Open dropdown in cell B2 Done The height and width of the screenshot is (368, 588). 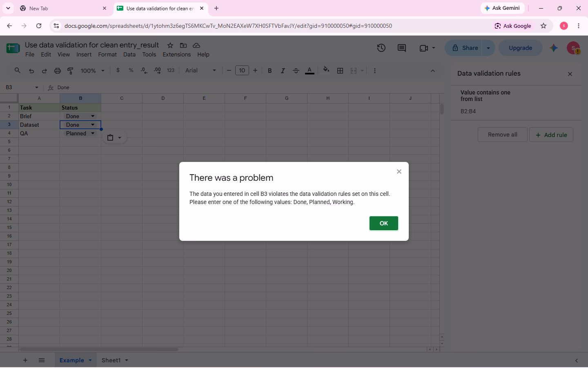pyautogui.click(x=93, y=116)
